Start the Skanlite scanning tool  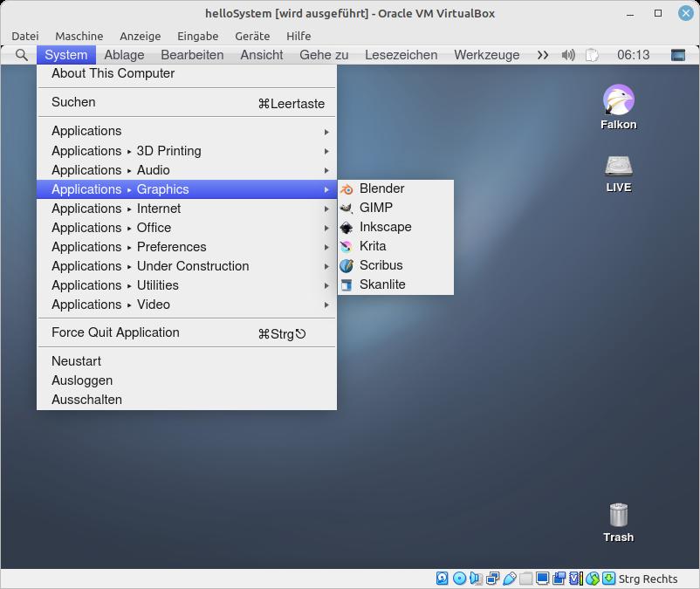pos(381,284)
